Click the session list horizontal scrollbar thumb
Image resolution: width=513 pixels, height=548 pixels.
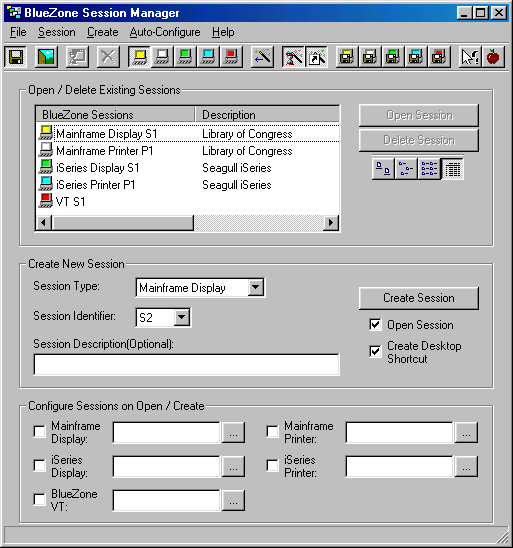[123, 223]
